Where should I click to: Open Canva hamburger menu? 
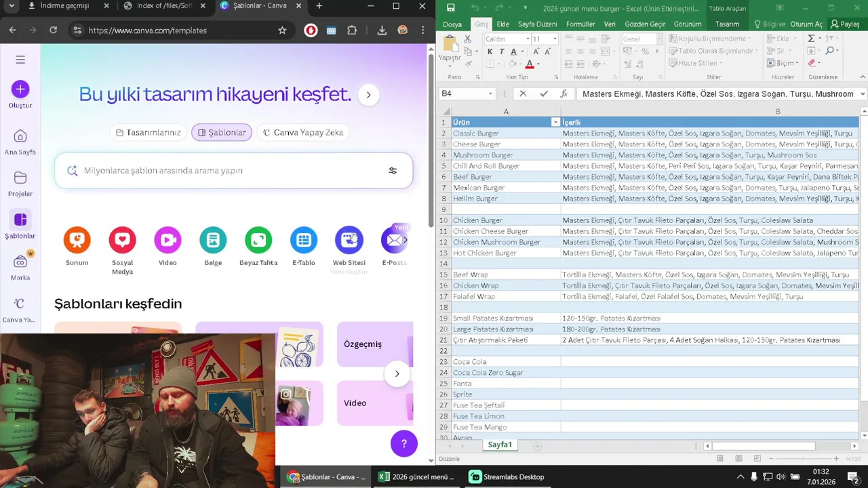pos(20,60)
